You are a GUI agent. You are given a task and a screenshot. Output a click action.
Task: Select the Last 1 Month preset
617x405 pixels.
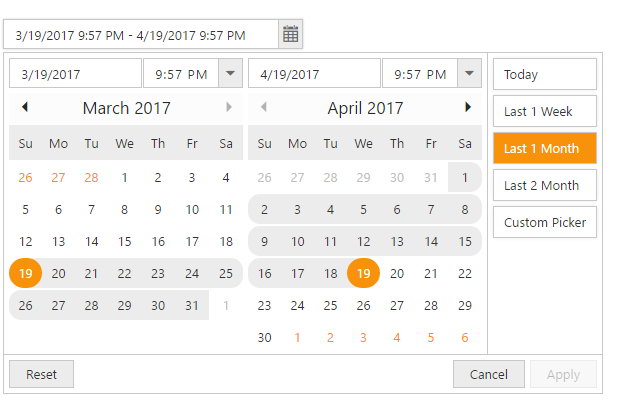click(x=544, y=148)
